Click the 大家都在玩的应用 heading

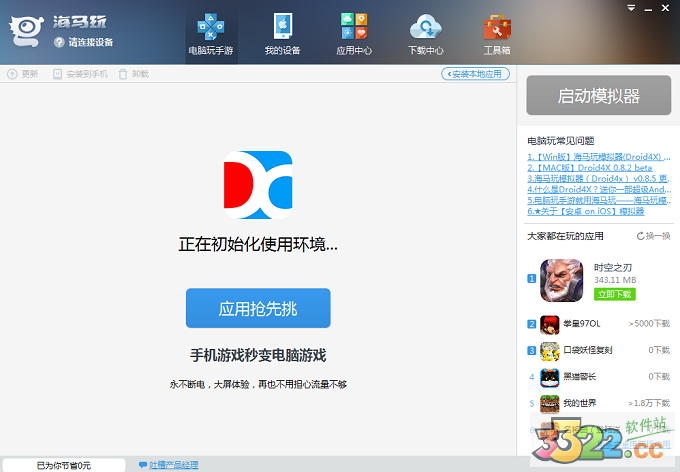(566, 236)
